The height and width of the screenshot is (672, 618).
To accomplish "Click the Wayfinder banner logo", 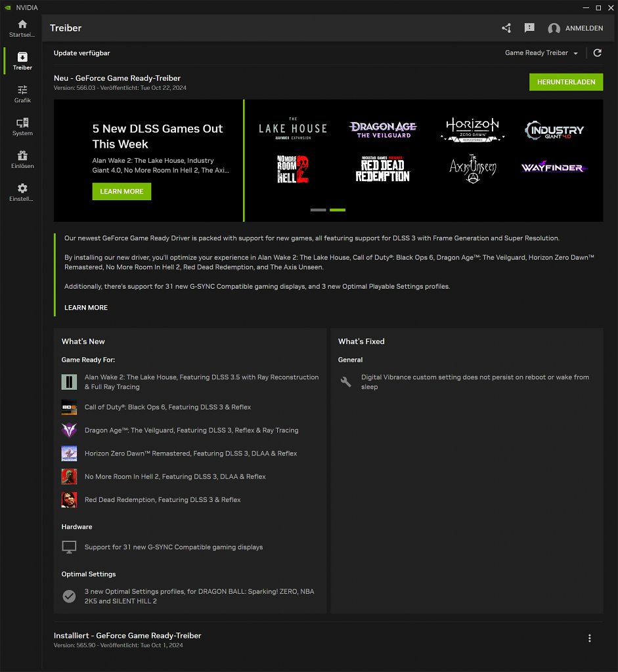I will [x=554, y=167].
